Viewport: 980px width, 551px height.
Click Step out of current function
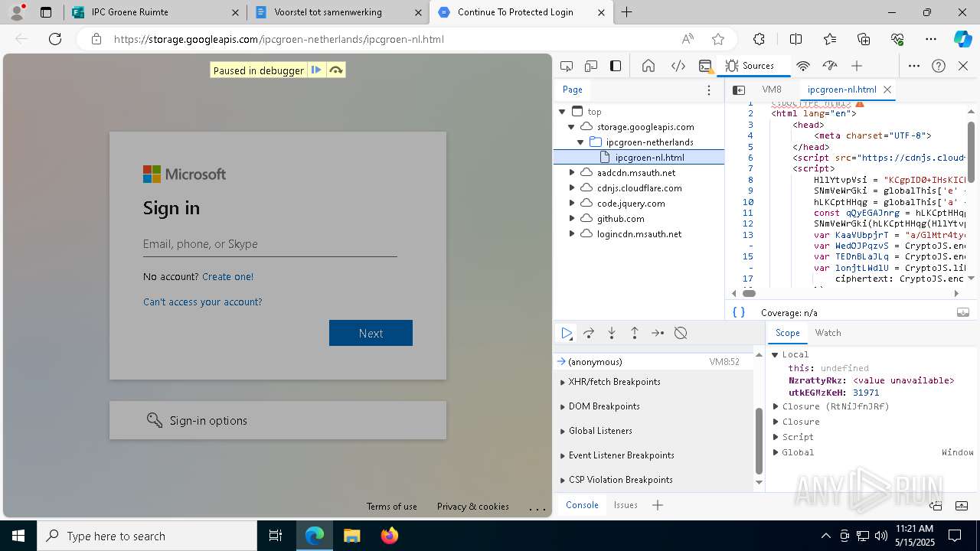(635, 333)
